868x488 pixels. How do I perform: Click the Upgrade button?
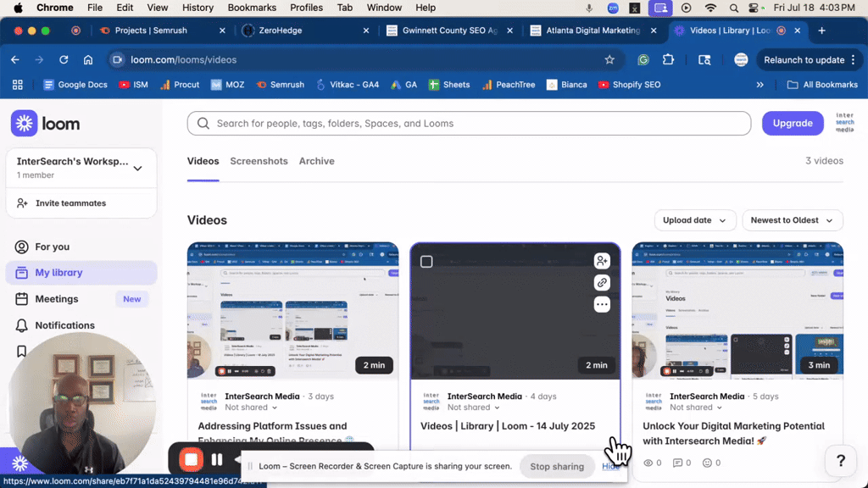(793, 124)
